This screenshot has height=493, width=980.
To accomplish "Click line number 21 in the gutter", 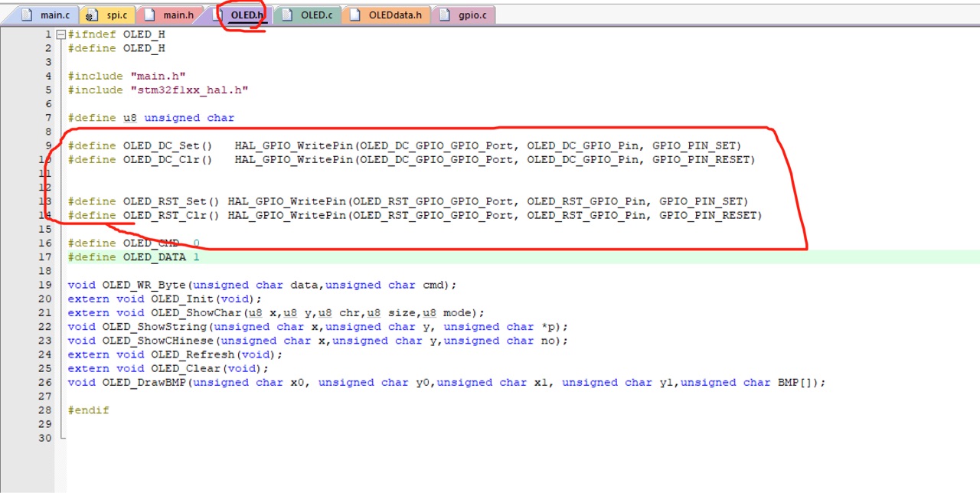I will point(45,312).
